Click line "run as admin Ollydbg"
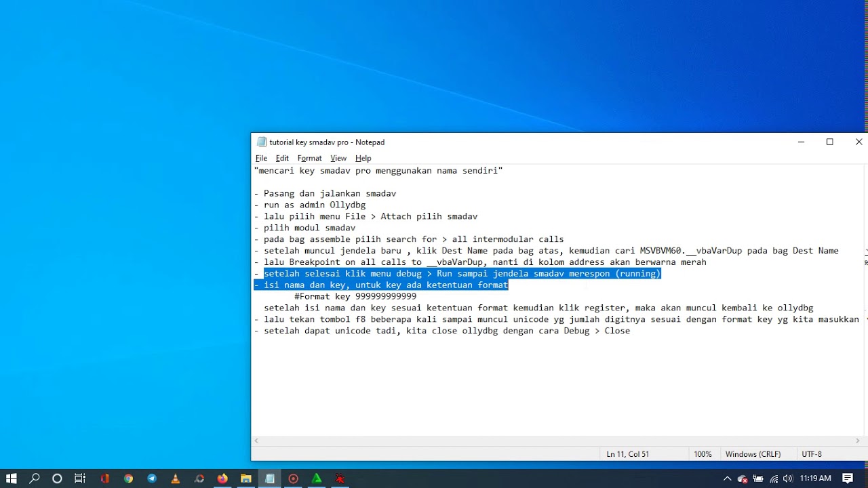 coord(310,205)
